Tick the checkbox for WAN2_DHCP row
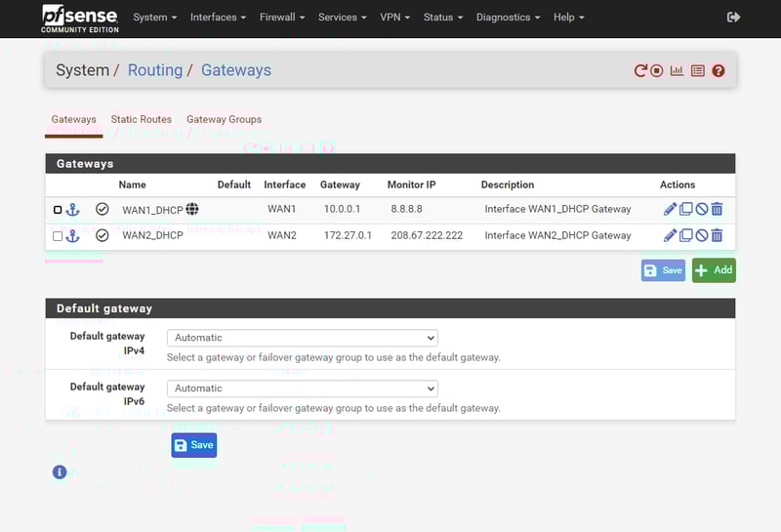The image size is (781, 532). click(58, 236)
